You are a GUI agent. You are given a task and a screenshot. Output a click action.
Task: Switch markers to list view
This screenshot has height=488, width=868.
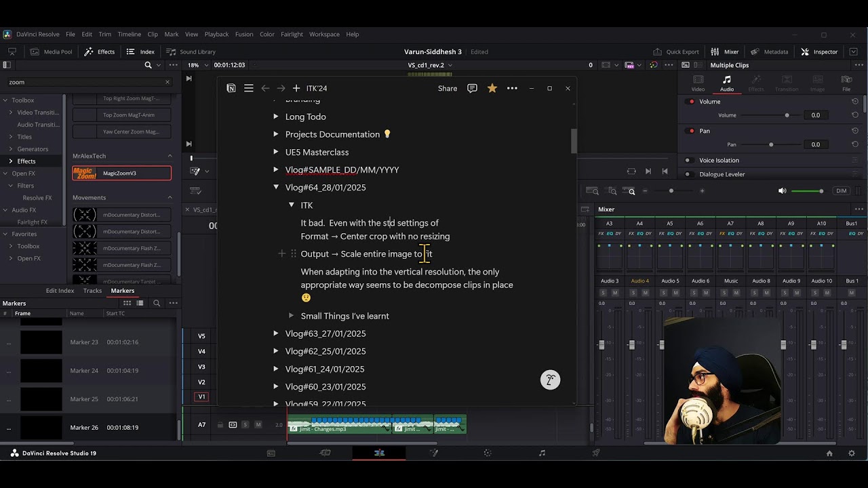140,303
